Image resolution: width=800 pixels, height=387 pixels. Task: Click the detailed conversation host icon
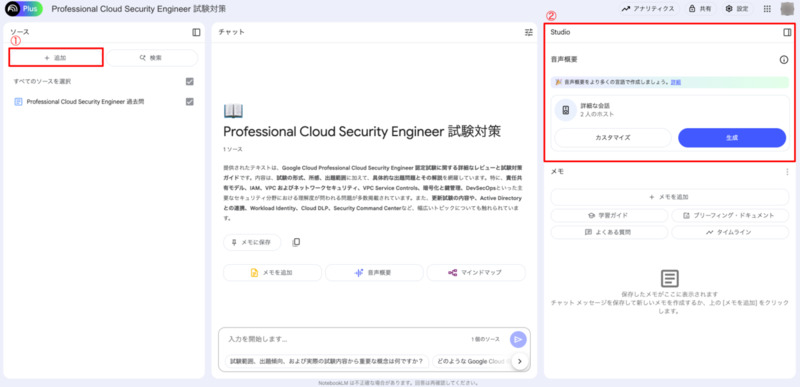pos(565,110)
